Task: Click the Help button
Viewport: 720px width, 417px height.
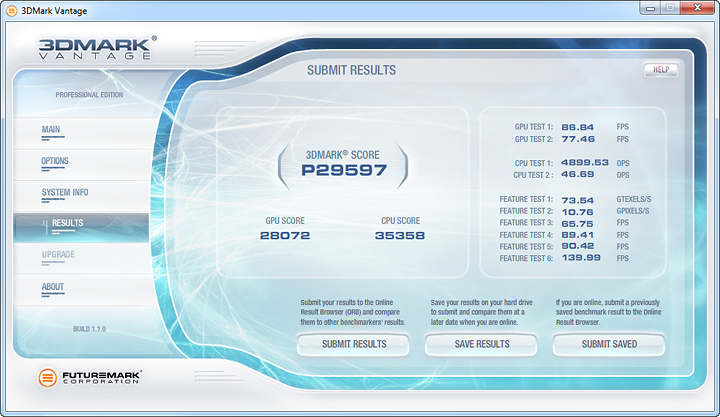Action: (x=661, y=70)
